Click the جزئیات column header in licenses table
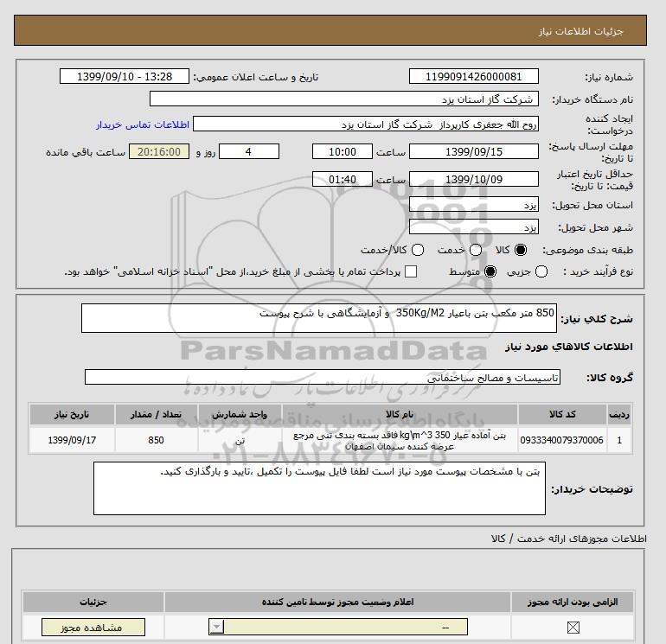The width and height of the screenshot is (666, 644). click(93, 602)
